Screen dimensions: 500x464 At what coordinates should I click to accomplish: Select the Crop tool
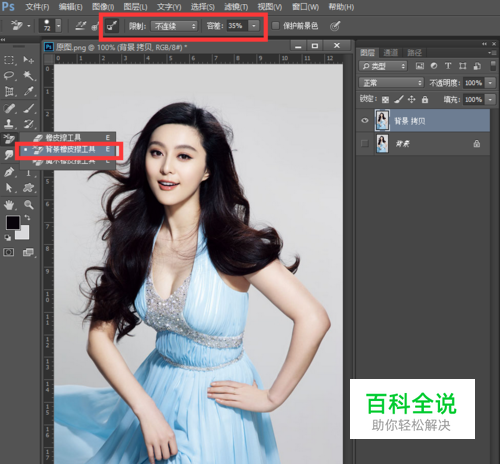(9, 91)
